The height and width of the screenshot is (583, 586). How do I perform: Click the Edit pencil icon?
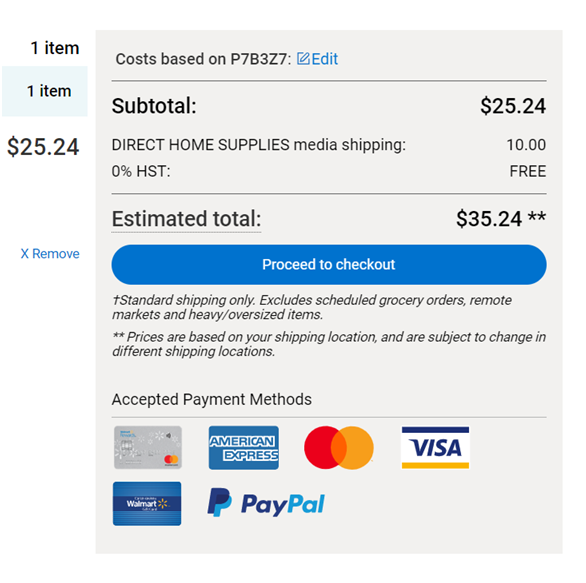coord(303,59)
